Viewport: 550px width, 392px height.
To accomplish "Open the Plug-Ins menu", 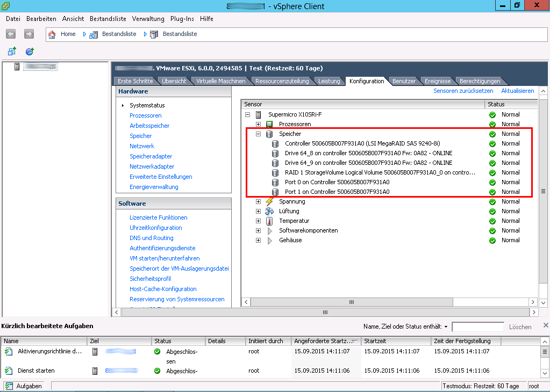I will 182,19.
